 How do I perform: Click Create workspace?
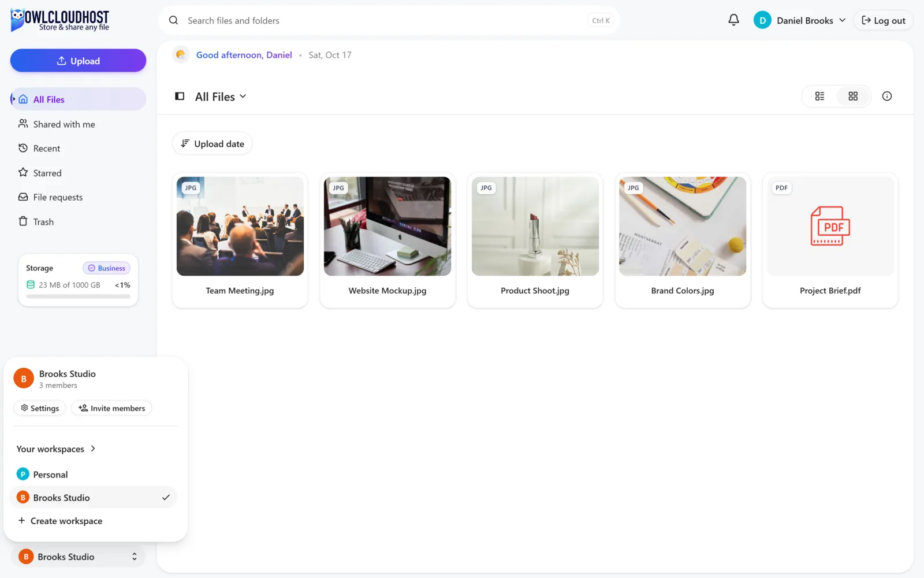(x=60, y=521)
